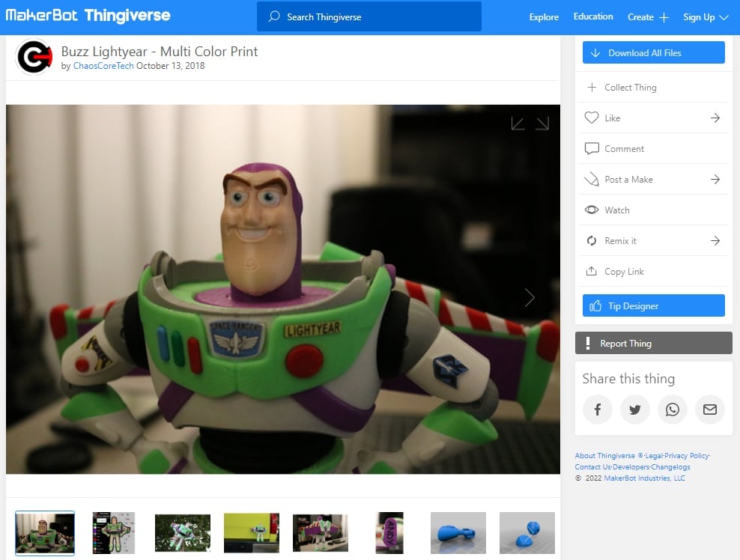Expand the Post a Make arrow
The width and height of the screenshot is (740, 560).
715,179
